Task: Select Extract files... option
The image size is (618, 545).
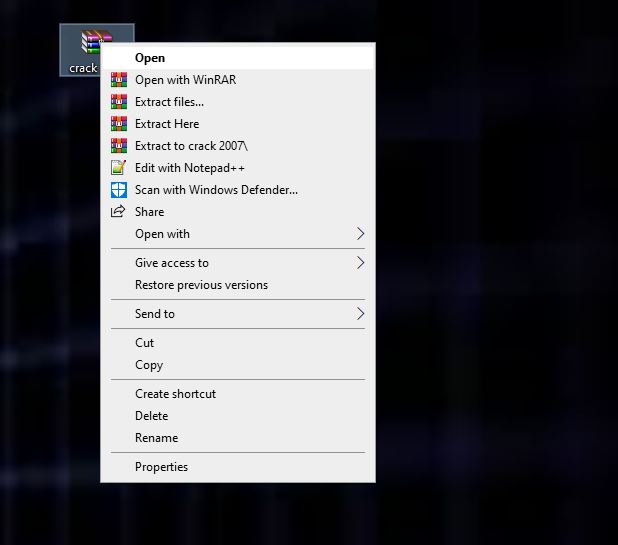Action: pyautogui.click(x=238, y=102)
